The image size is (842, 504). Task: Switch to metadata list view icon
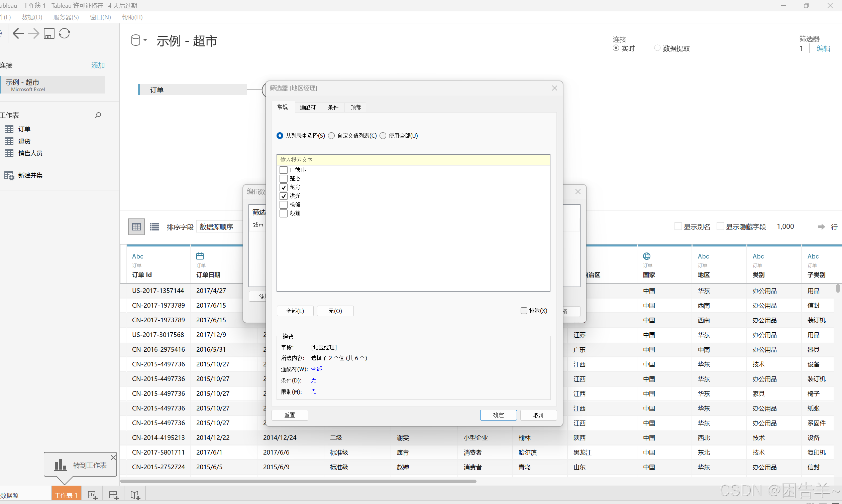tap(154, 226)
